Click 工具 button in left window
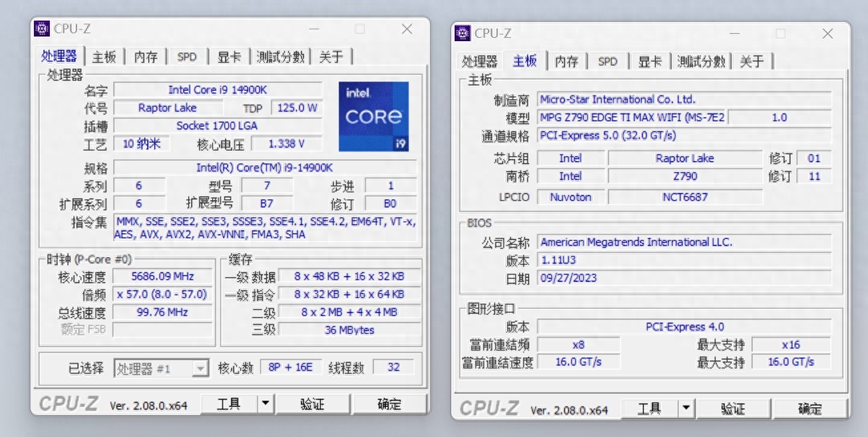 (x=229, y=404)
